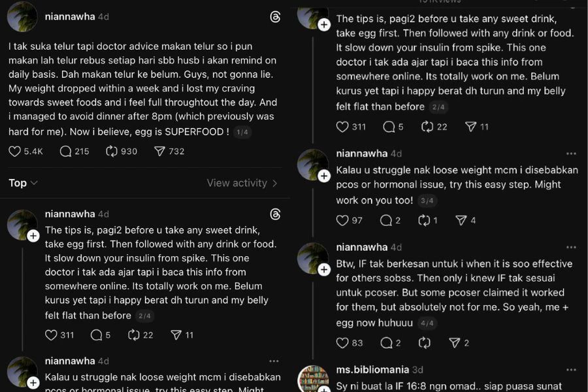The image size is (588, 392).
Task: Like the IF post with 83 likes
Action: [x=342, y=343]
